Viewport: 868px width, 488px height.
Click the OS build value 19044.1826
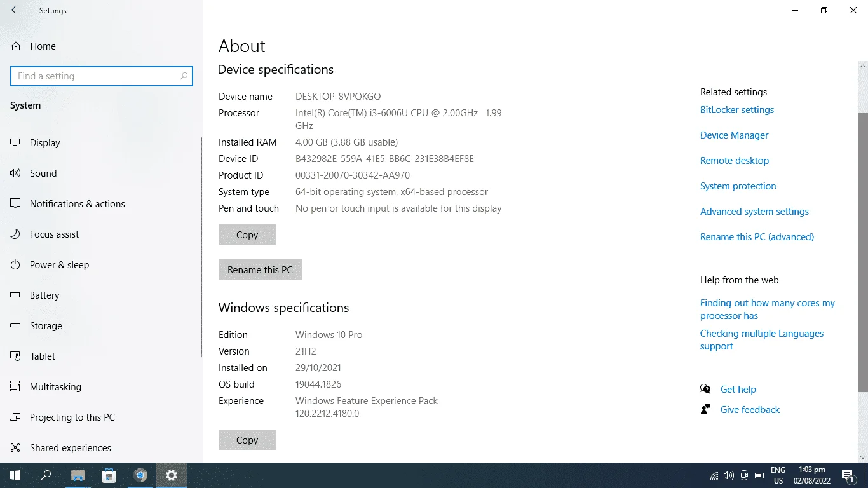pos(318,384)
